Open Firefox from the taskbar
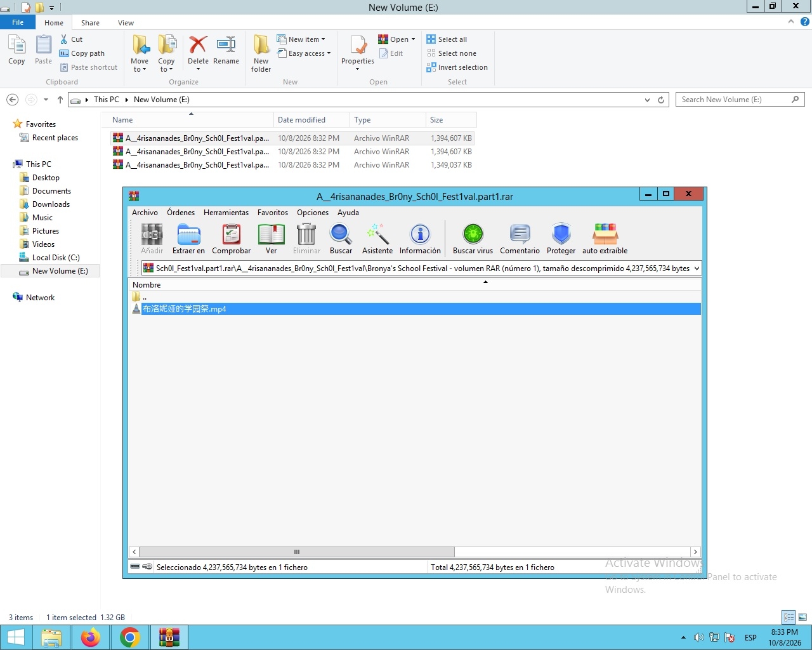 pos(91,637)
